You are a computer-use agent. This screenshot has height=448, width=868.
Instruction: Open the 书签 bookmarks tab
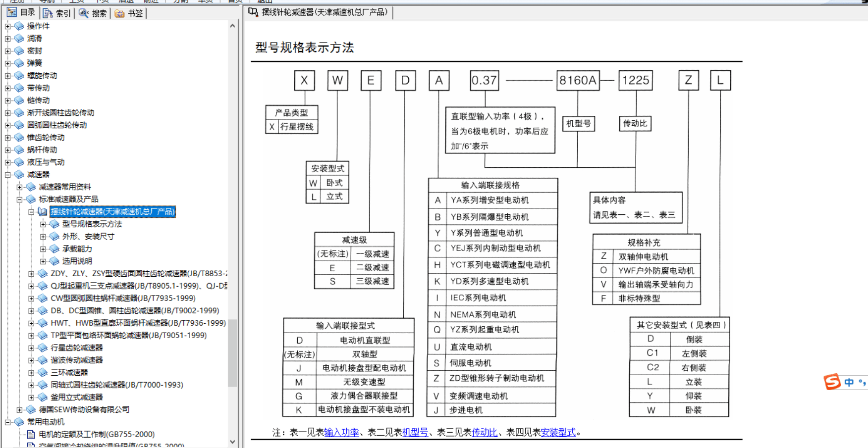pyautogui.click(x=129, y=13)
